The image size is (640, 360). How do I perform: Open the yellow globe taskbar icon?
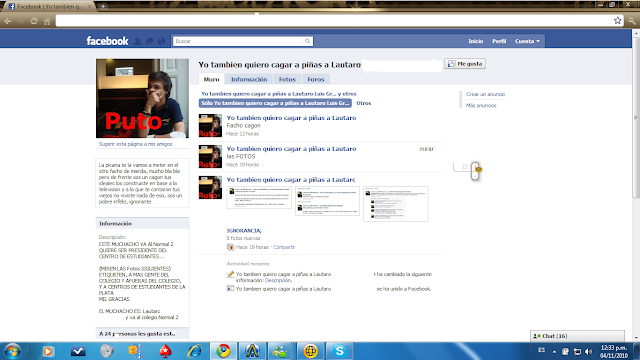point(310,351)
